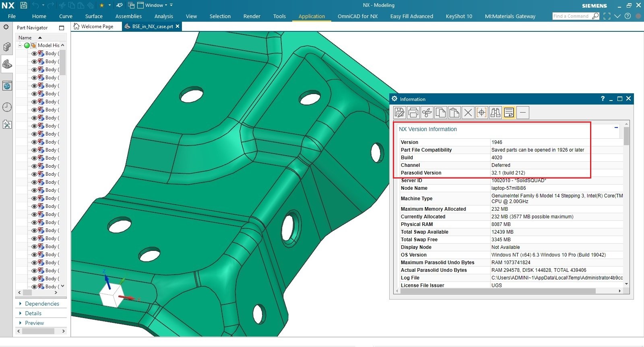Open the Web Browser globe sidebar icon
This screenshot has height=347, width=644.
tap(7, 86)
